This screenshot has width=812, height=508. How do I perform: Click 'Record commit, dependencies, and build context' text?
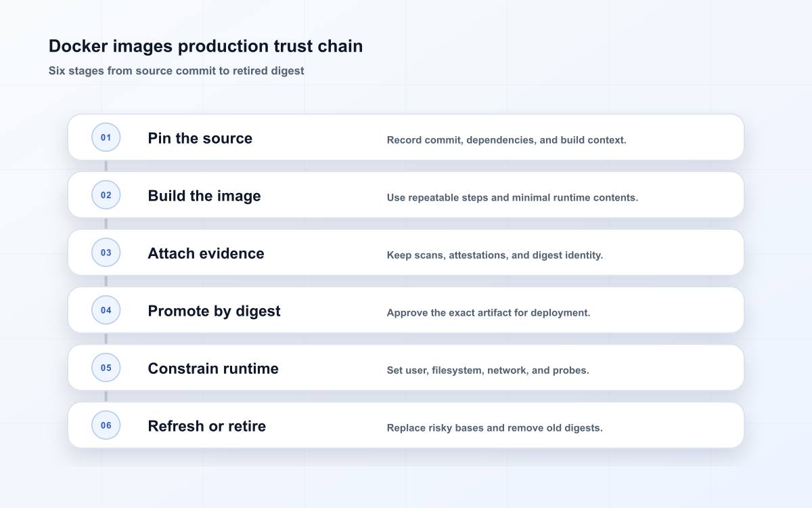tap(506, 140)
